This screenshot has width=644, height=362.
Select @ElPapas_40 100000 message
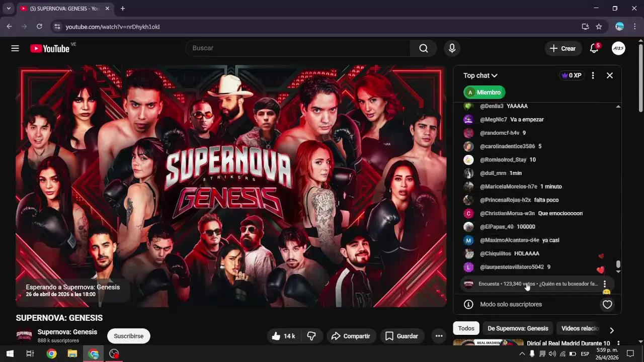(537, 227)
